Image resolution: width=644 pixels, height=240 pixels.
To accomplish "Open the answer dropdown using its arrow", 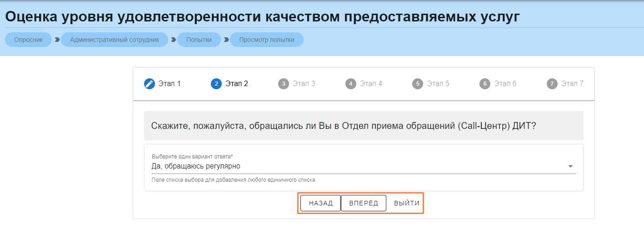I will (x=570, y=167).
